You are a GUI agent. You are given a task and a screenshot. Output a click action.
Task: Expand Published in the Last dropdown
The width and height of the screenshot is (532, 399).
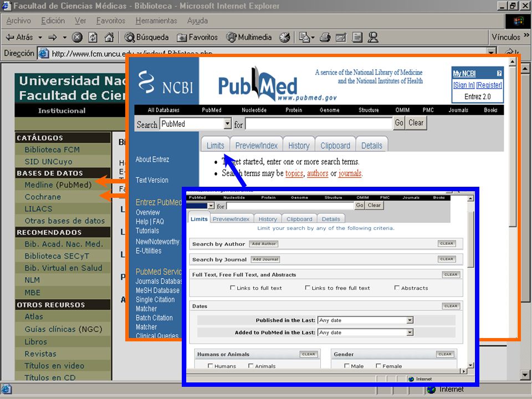[365, 320]
